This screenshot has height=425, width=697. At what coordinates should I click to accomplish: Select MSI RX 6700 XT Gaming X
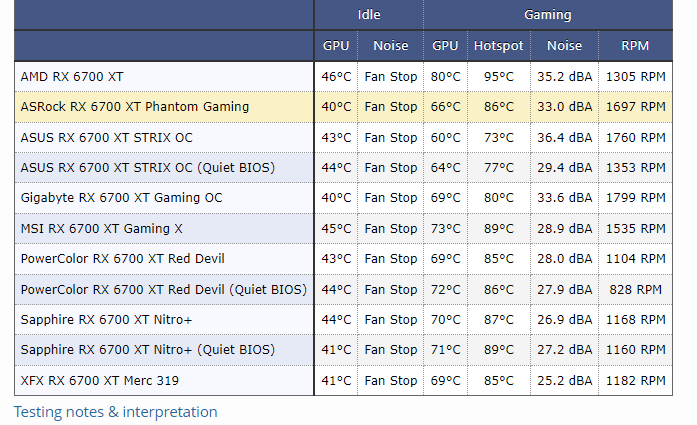(x=102, y=228)
